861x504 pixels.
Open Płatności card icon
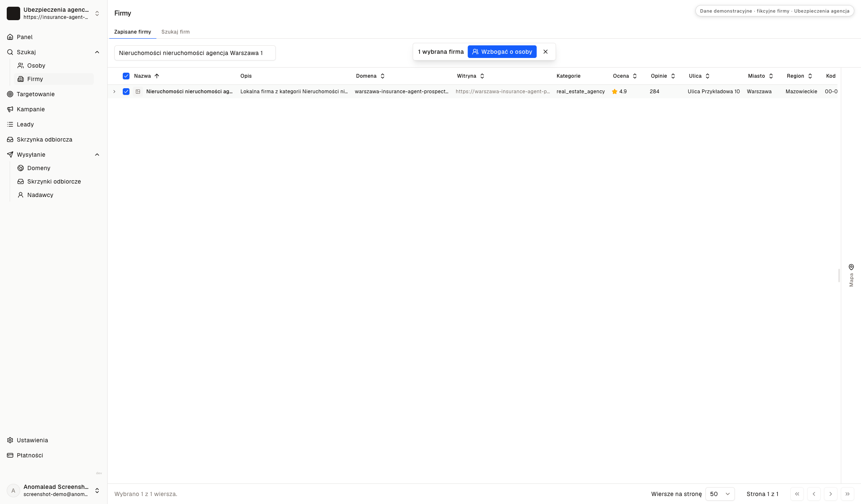tap(10, 455)
